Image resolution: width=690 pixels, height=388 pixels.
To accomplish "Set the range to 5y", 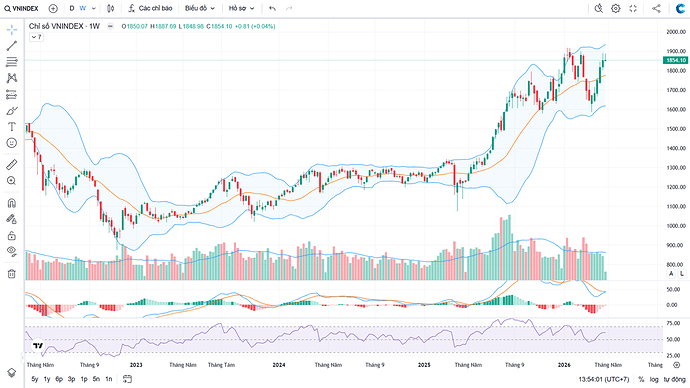I will 35,379.
